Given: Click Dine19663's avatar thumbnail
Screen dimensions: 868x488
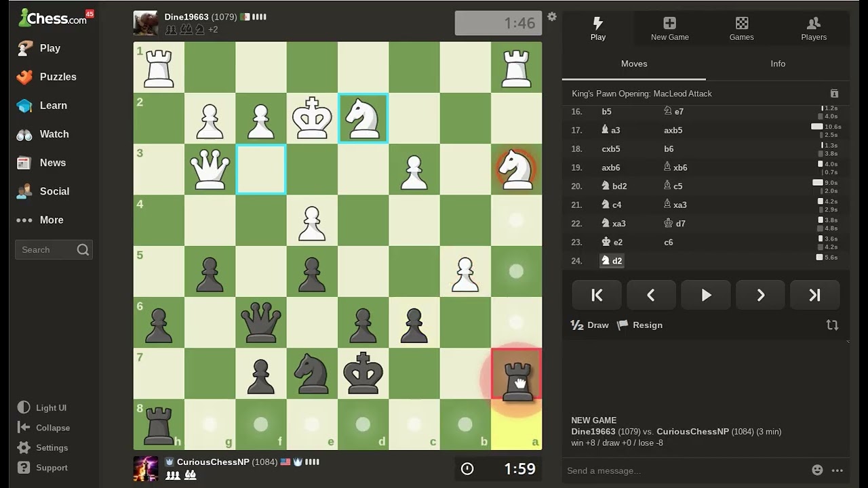Looking at the screenshot, I should click(146, 22).
